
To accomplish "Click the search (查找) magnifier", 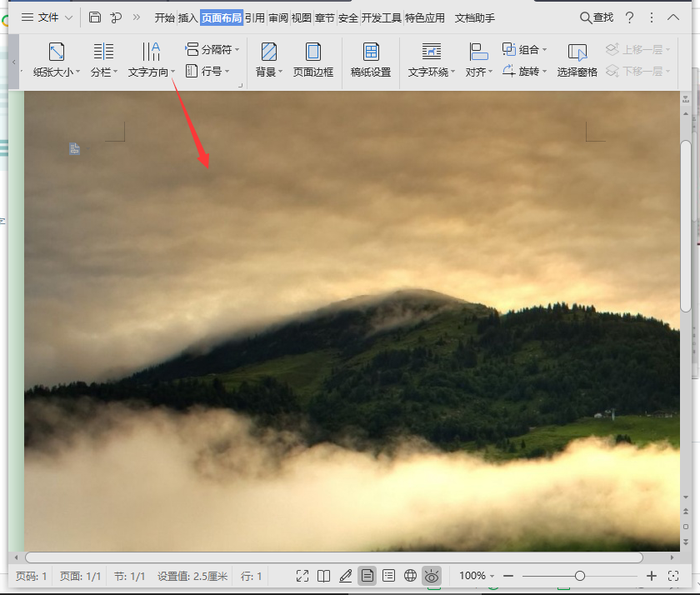I will [x=585, y=17].
